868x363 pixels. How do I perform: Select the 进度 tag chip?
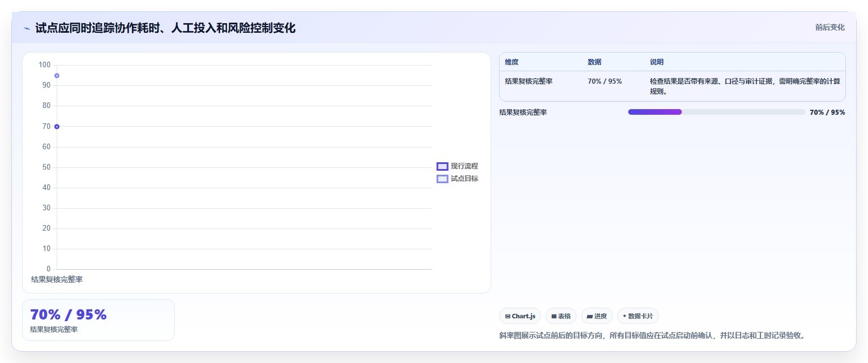(597, 316)
